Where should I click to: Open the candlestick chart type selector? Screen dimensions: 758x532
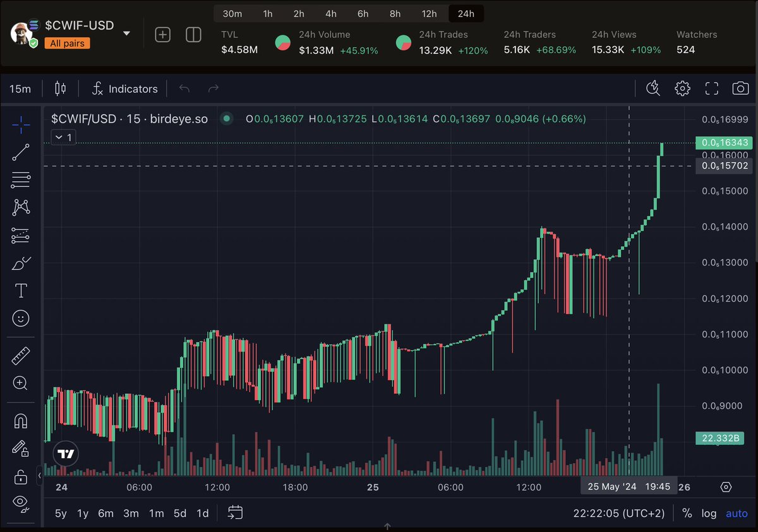pyautogui.click(x=60, y=88)
